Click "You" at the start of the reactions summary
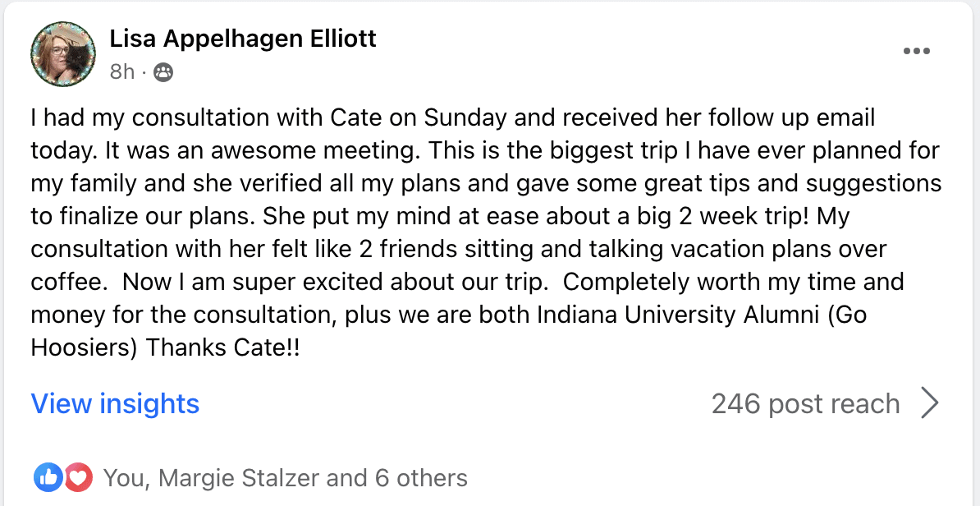 124,478
